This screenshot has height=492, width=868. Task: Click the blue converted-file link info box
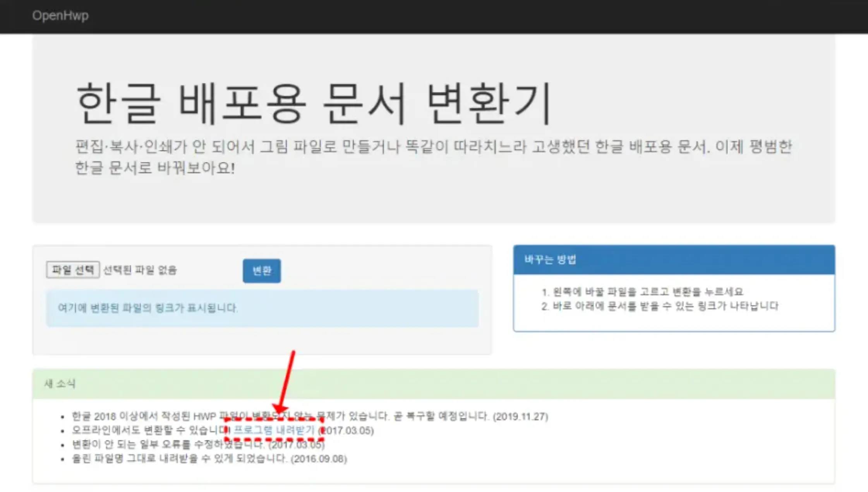(x=262, y=308)
